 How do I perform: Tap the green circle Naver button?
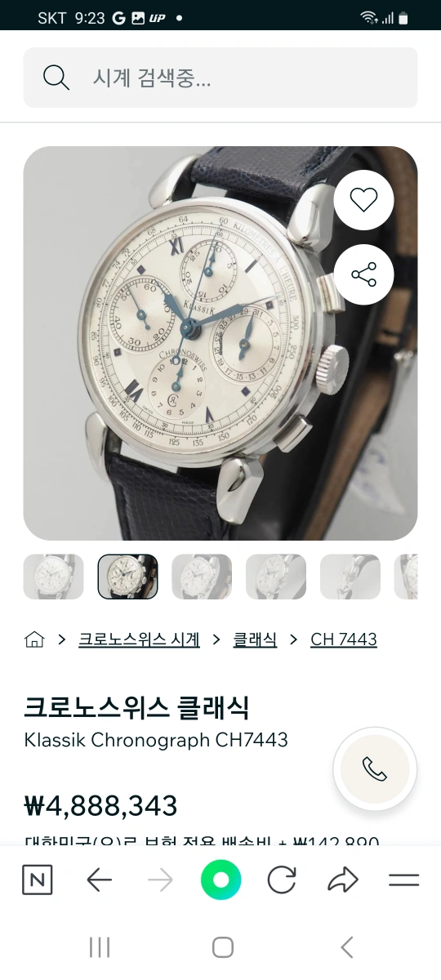point(221,880)
